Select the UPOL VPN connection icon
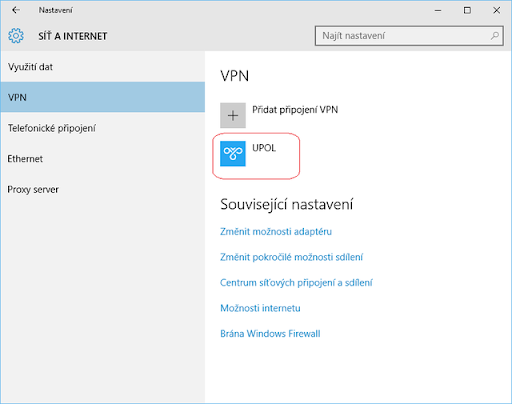The height and width of the screenshot is (404, 512). click(233, 153)
